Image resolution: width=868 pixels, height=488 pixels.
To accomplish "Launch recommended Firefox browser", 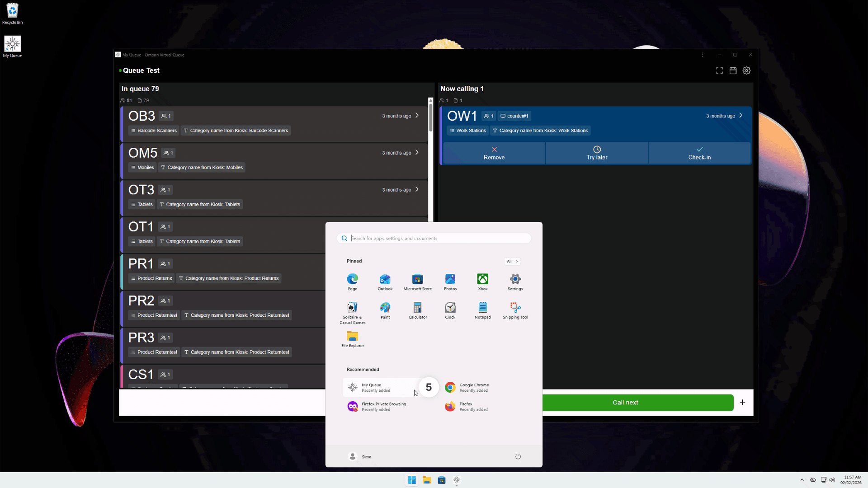I will coord(483,407).
